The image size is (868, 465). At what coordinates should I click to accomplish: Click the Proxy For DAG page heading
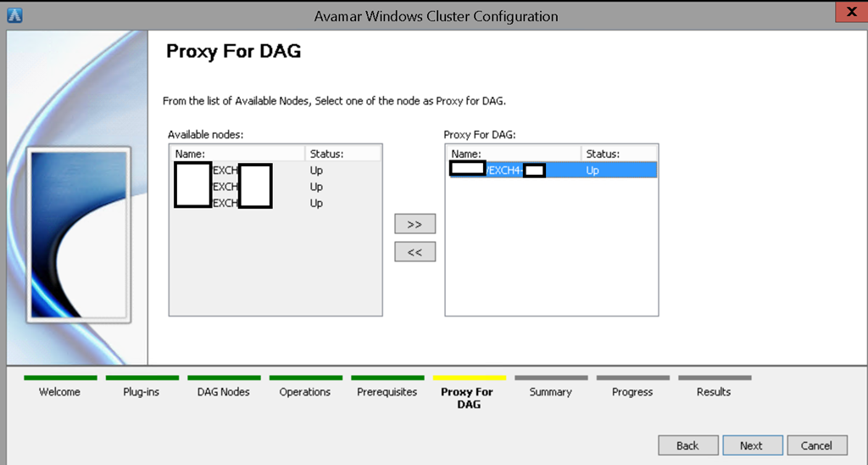234,51
